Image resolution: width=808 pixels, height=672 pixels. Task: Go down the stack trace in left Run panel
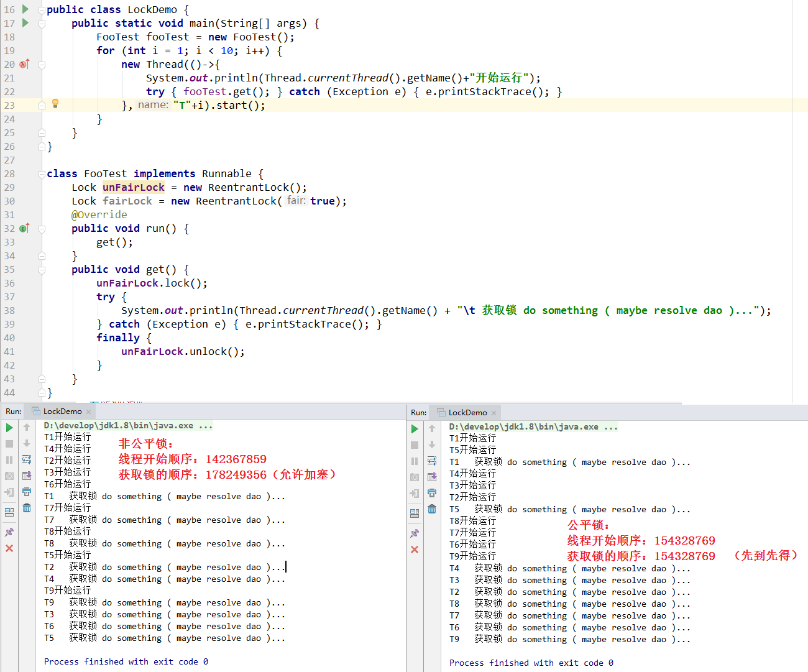(27, 444)
